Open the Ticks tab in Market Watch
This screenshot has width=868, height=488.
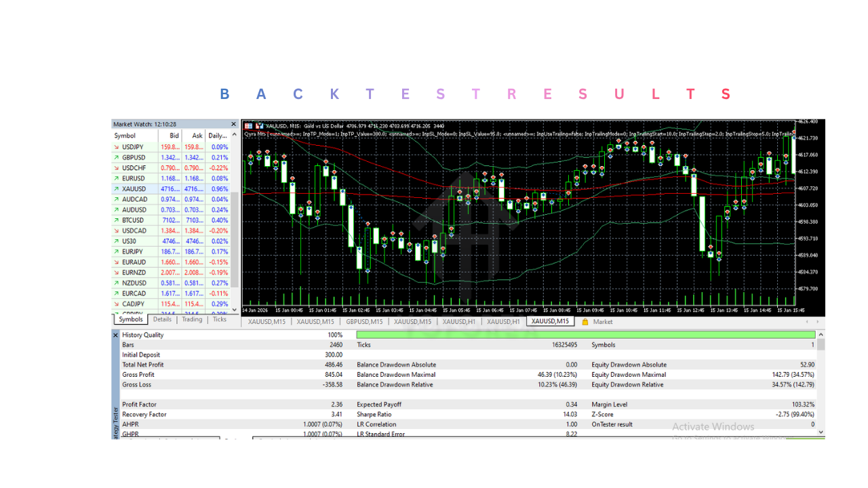pos(220,319)
